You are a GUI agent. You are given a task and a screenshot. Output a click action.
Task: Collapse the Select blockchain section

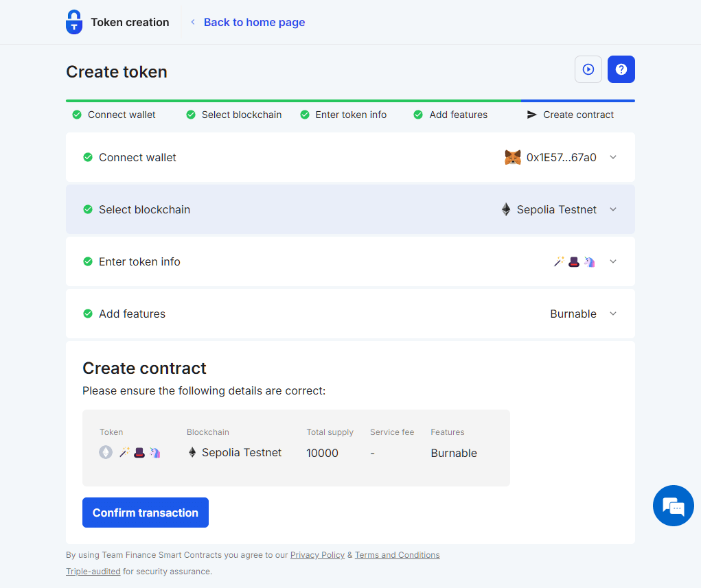pos(612,209)
